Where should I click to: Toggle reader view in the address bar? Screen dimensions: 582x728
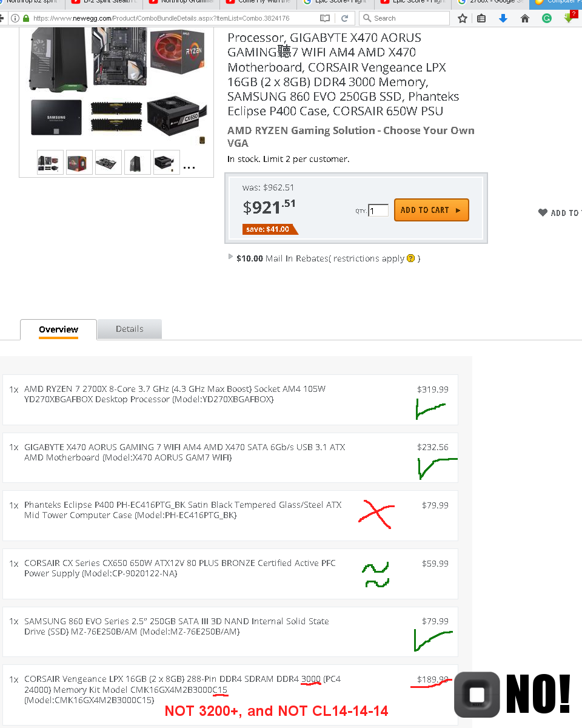pos(325,18)
